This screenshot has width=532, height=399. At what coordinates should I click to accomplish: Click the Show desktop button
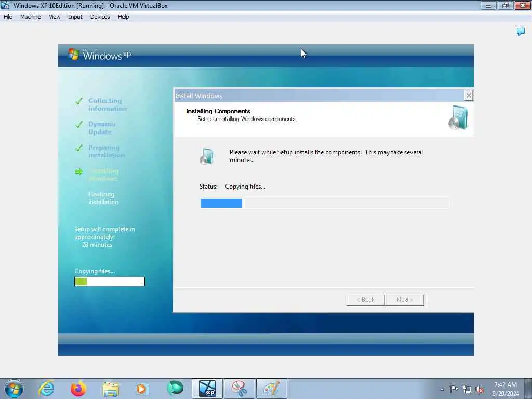(528, 389)
